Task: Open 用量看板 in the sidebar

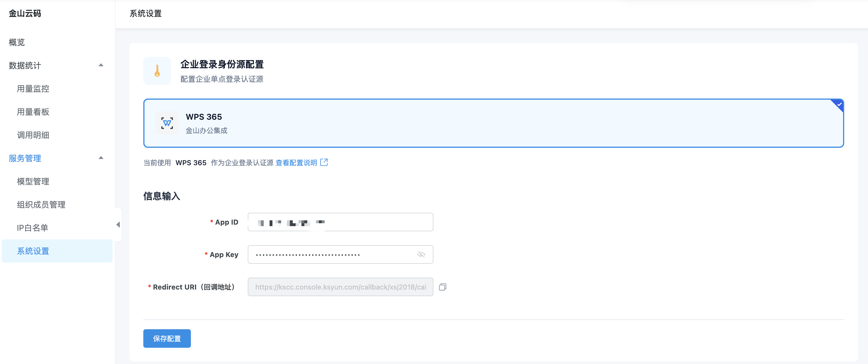Action: pyautogui.click(x=33, y=112)
